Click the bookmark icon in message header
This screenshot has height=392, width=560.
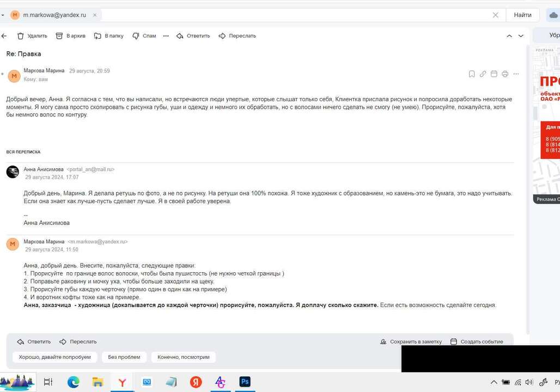pos(472,74)
